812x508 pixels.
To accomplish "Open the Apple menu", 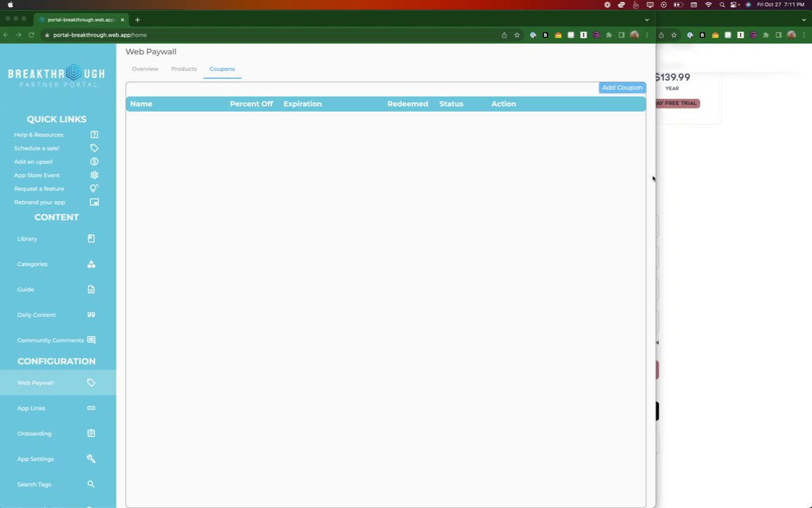I will point(11,5).
